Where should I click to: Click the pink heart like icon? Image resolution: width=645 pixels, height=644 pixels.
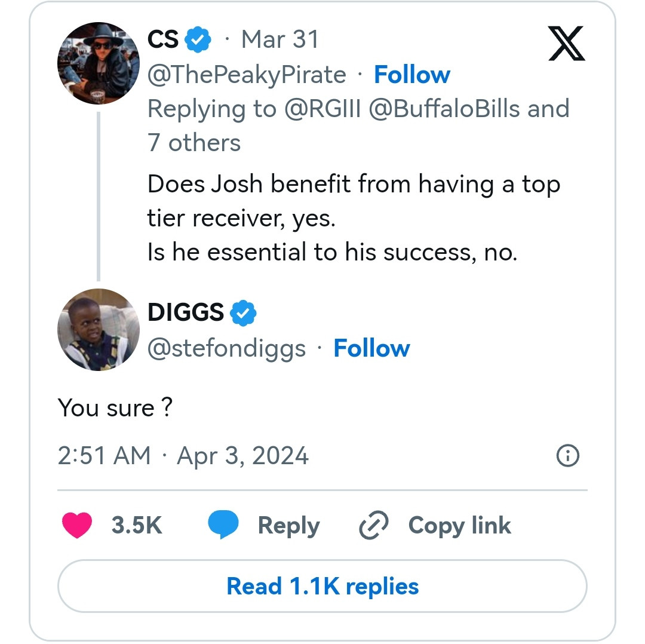(77, 526)
